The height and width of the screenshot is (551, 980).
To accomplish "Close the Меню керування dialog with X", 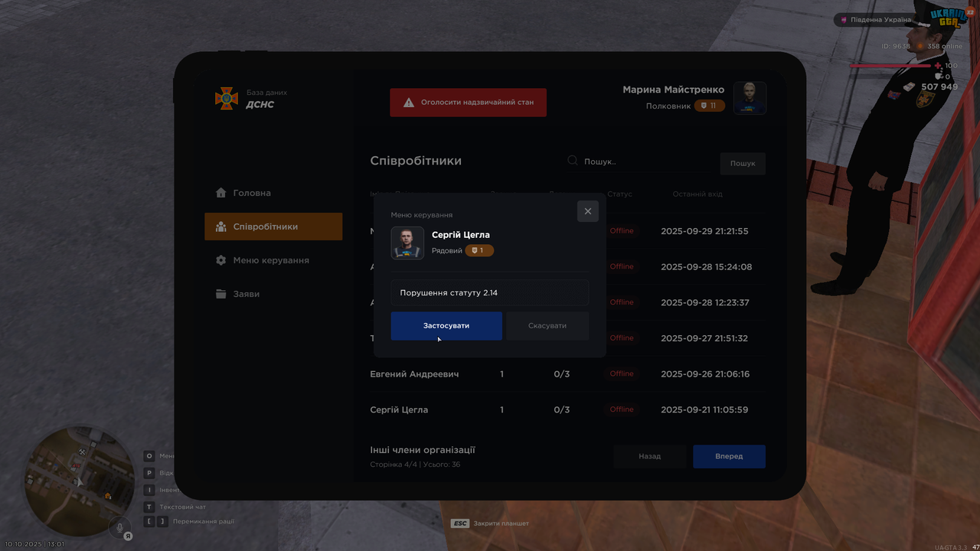I will click(588, 211).
